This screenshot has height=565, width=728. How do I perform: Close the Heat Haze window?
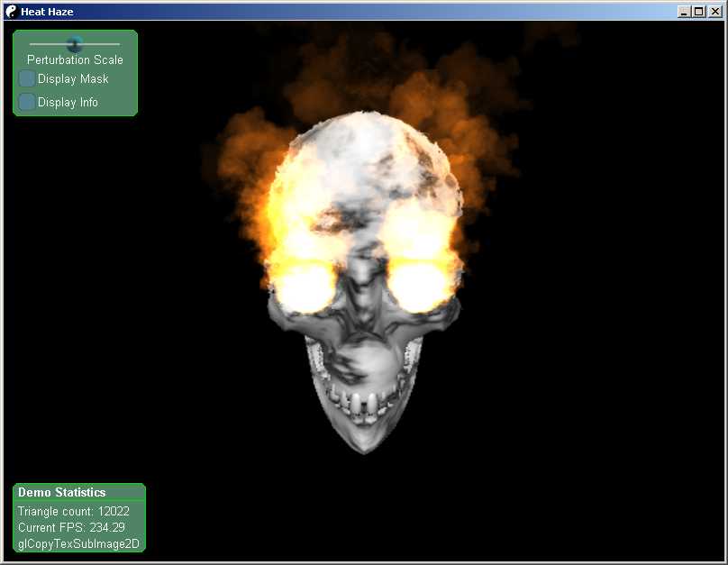click(714, 12)
